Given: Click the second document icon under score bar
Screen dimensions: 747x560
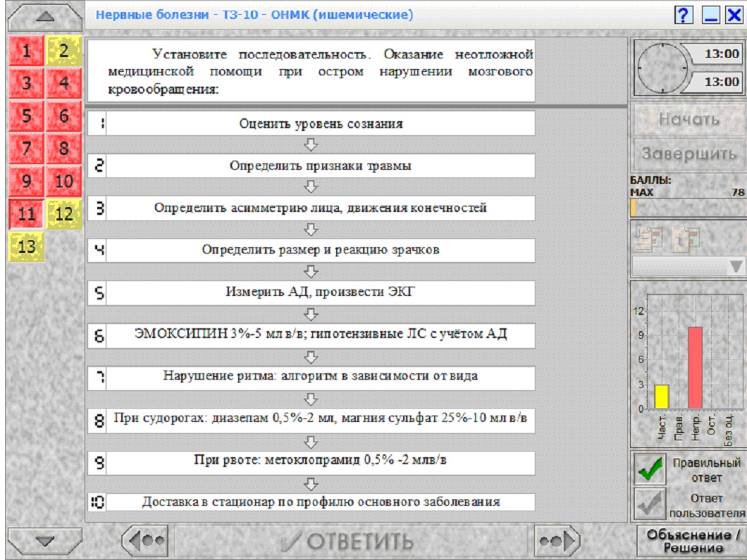Looking at the screenshot, I should 684,237.
